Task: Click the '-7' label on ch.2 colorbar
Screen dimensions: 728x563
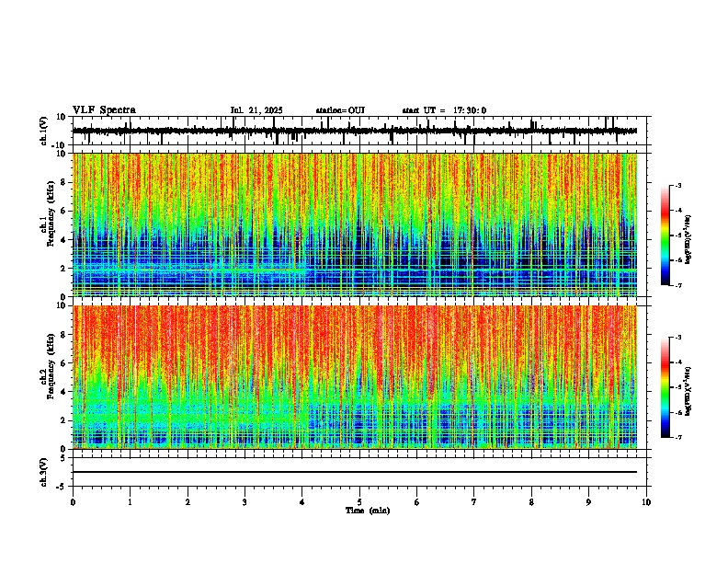Action: click(678, 437)
